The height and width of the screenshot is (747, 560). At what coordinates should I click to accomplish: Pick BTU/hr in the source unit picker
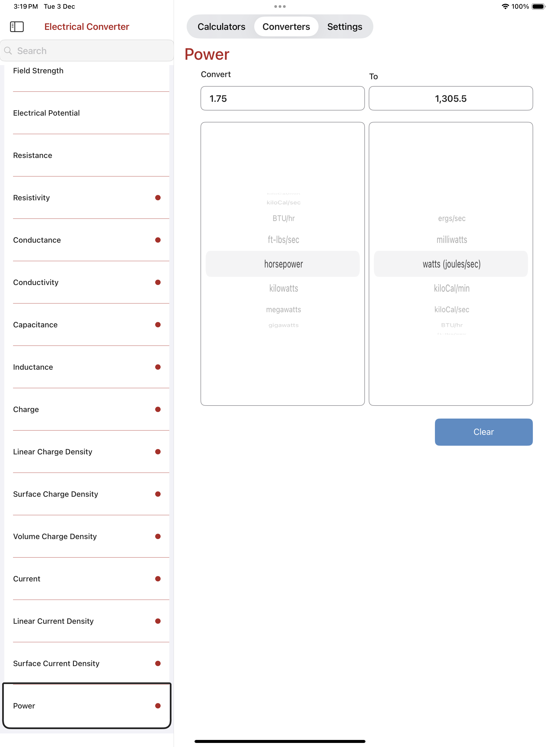[x=284, y=219]
